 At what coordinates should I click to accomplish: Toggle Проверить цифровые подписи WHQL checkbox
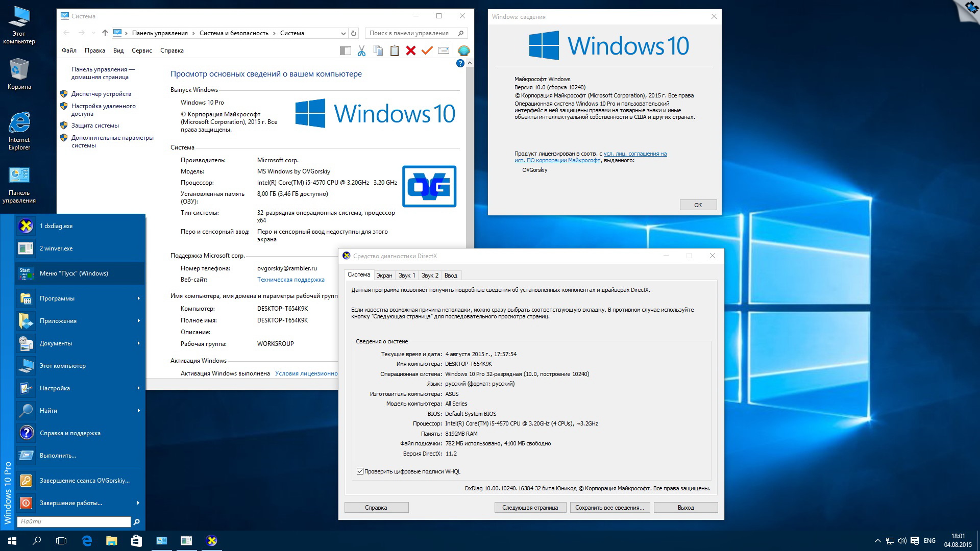360,471
